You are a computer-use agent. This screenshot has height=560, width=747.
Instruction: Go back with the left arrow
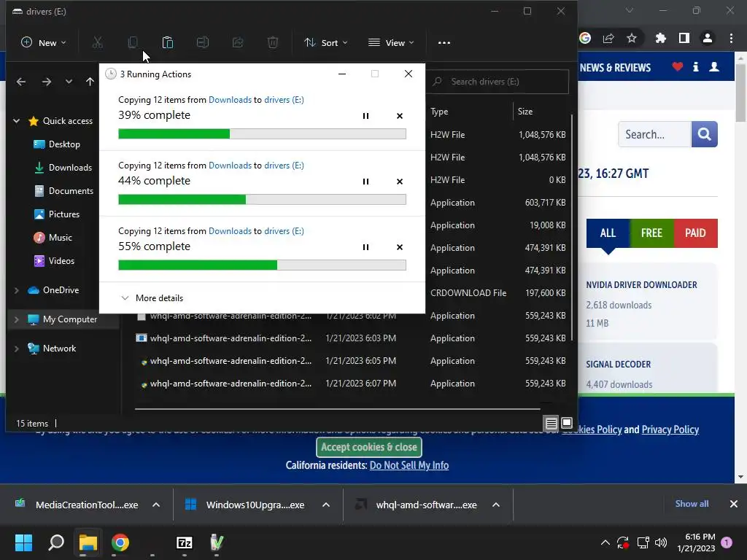pos(21,82)
